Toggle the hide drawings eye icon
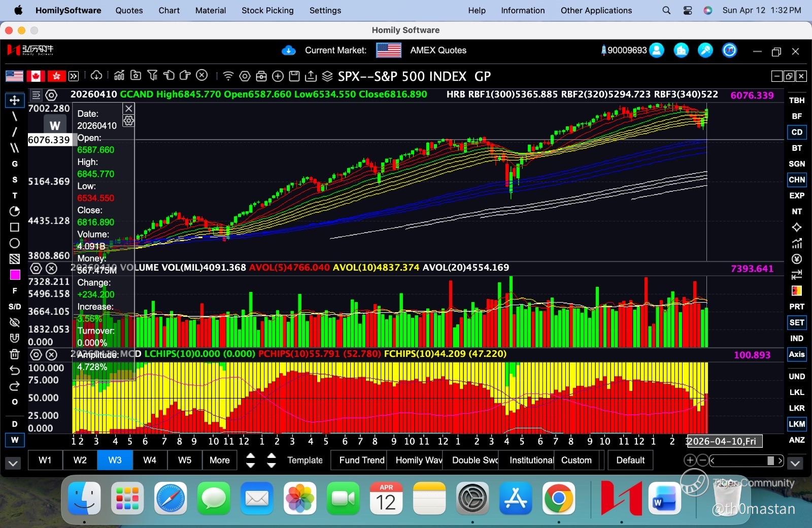 pos(15,322)
